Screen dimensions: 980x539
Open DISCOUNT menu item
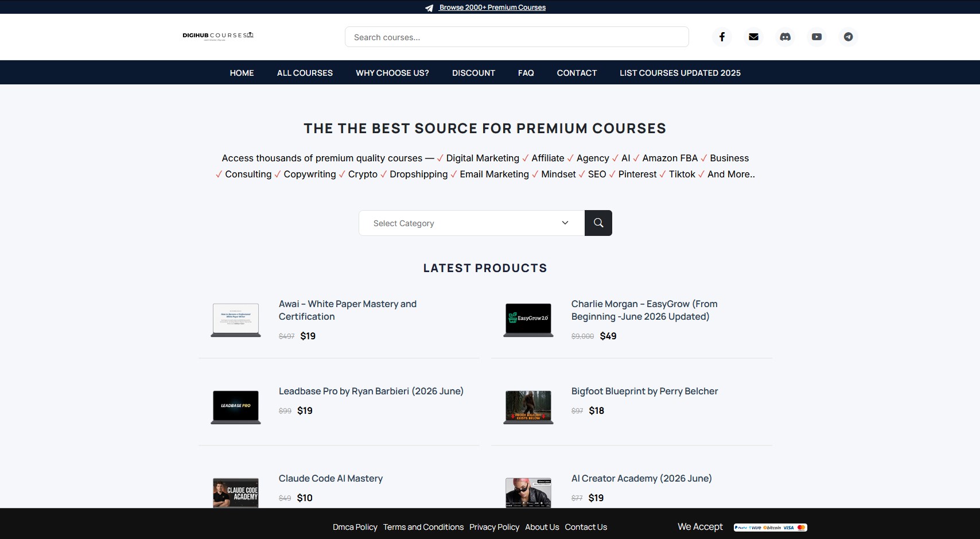473,73
